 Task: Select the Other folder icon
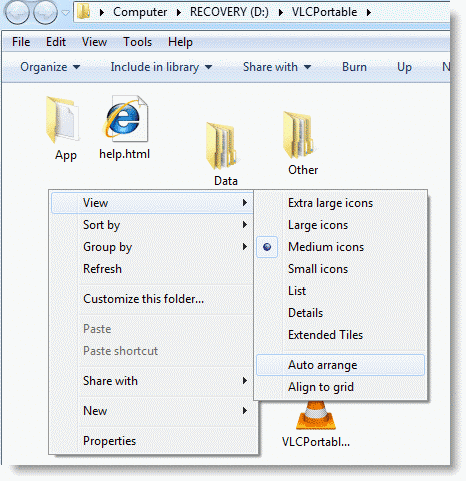(299, 135)
